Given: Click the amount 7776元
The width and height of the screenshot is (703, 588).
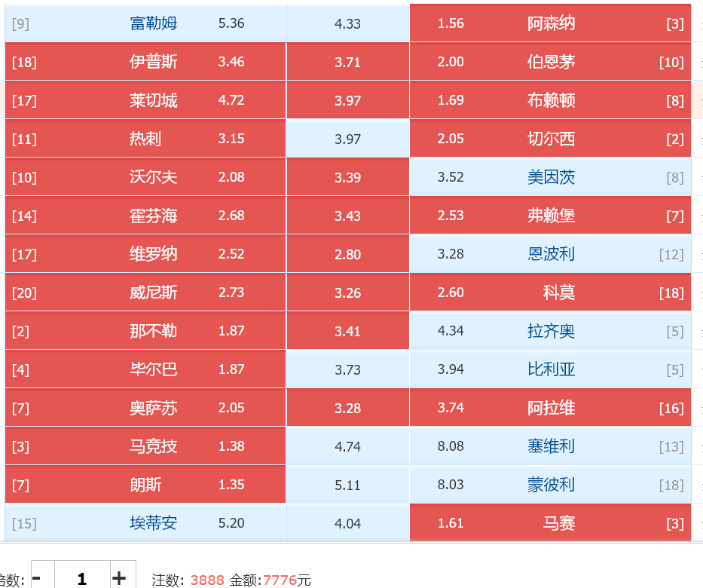Looking at the screenshot, I should tap(286, 580).
